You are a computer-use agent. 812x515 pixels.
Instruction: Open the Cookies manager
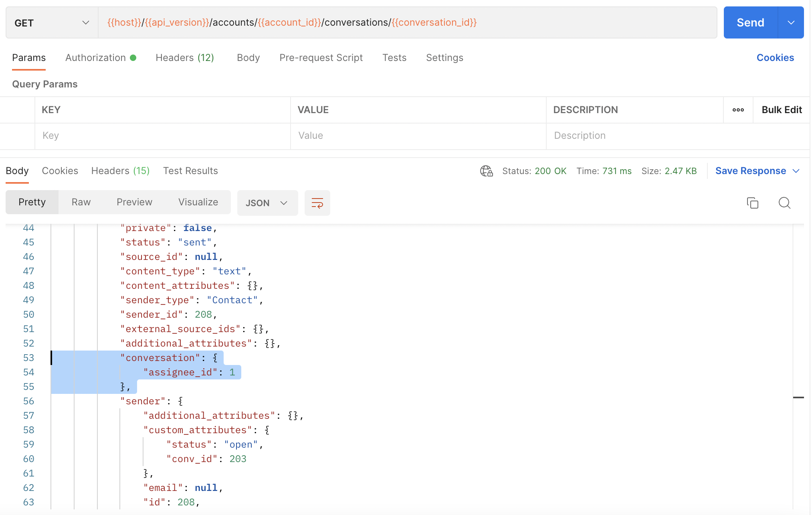pyautogui.click(x=775, y=57)
